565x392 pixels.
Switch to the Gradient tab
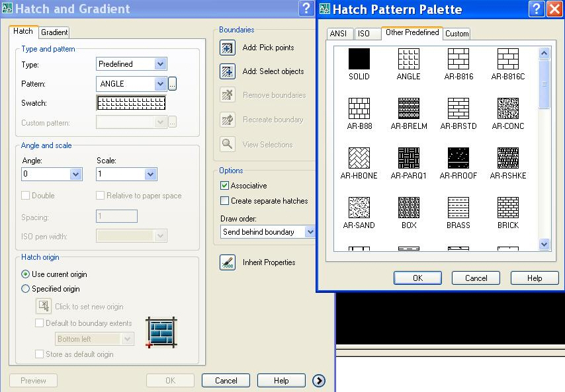(54, 32)
